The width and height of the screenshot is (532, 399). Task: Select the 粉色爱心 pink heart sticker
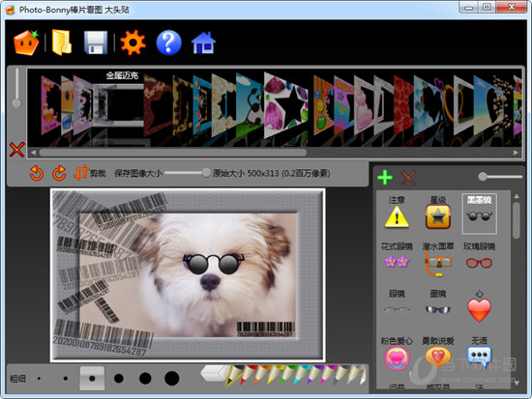pyautogui.click(x=397, y=354)
